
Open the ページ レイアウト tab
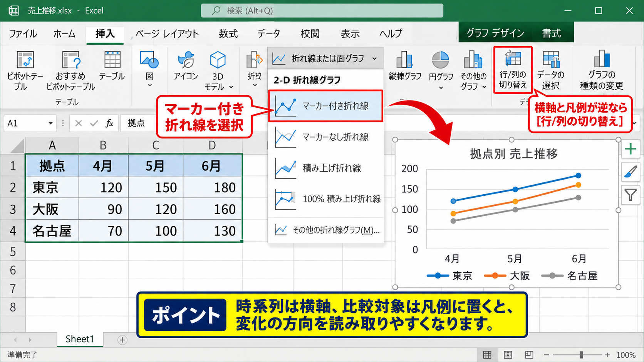167,34
